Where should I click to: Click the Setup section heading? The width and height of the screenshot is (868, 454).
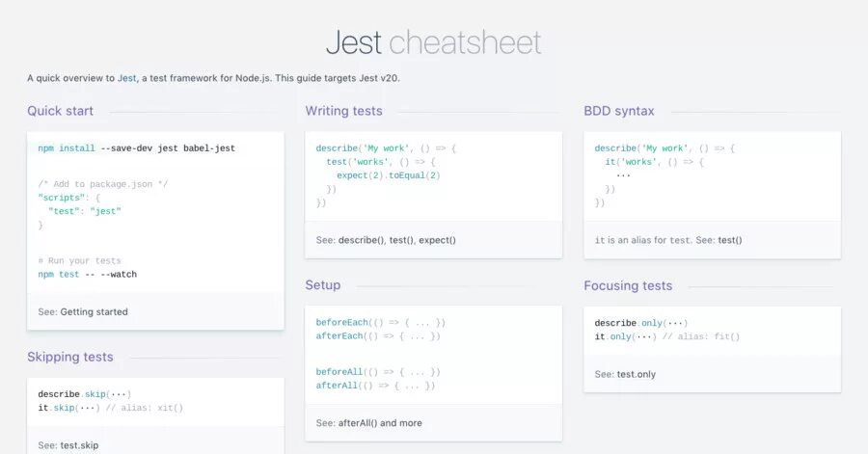click(323, 284)
